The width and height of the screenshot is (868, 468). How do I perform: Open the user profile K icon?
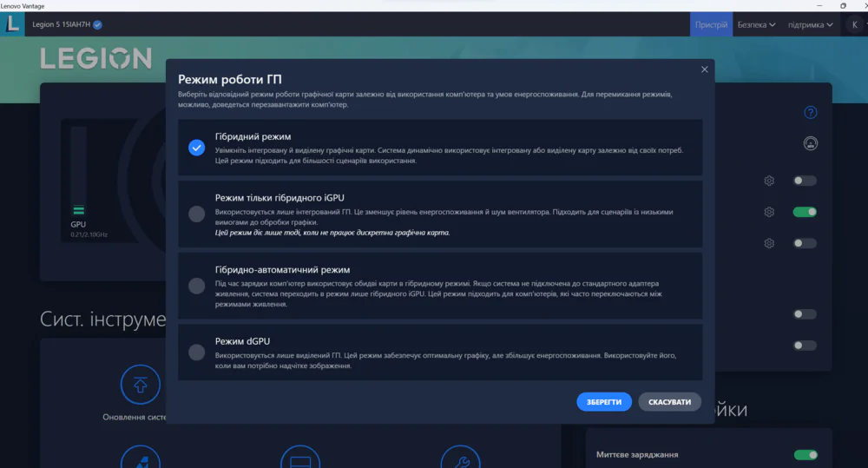[x=854, y=24]
